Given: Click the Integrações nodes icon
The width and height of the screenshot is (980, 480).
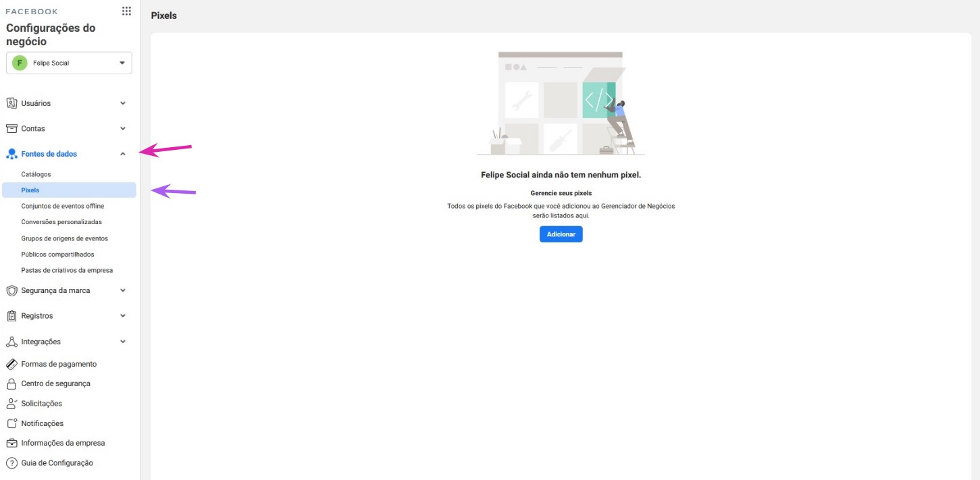Looking at the screenshot, I should point(11,342).
